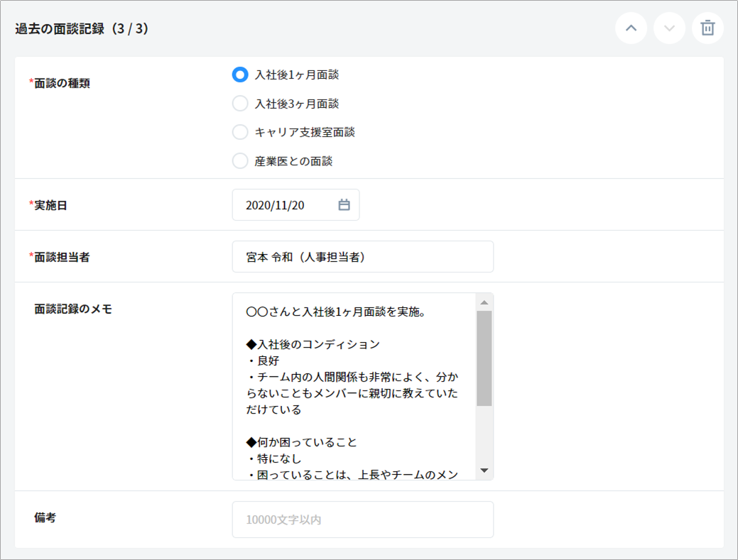
Task: Choose キャリア支援室面談 as interview type
Action: (x=240, y=132)
